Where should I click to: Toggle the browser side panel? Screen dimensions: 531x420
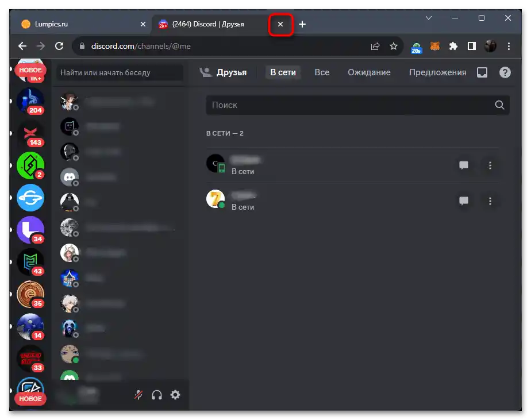tap(471, 46)
